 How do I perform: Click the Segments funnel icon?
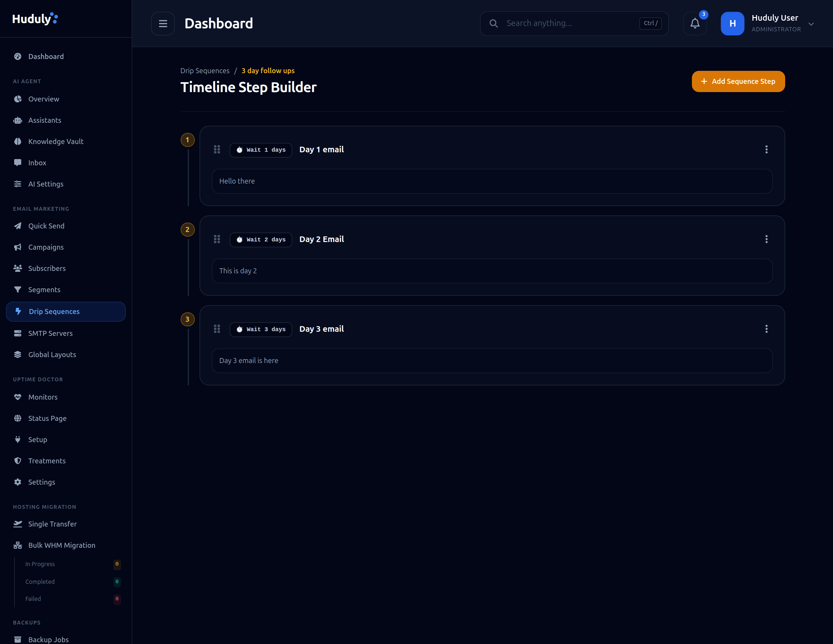[x=17, y=290]
